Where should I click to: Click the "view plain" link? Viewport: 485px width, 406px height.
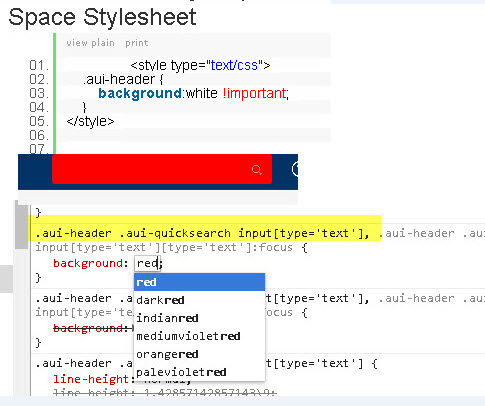coord(90,43)
